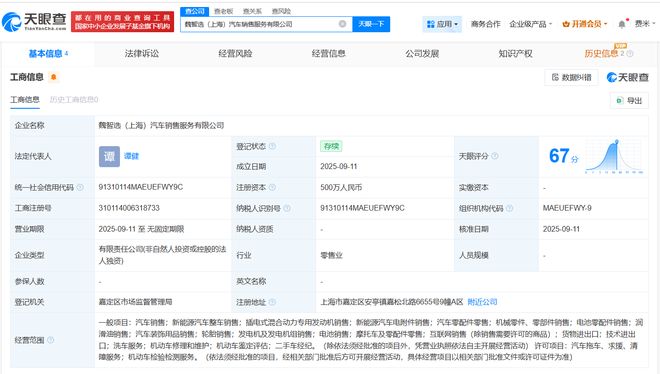Click the help icon next to 注册资本
Screen dimensions: 660x374
(273, 187)
